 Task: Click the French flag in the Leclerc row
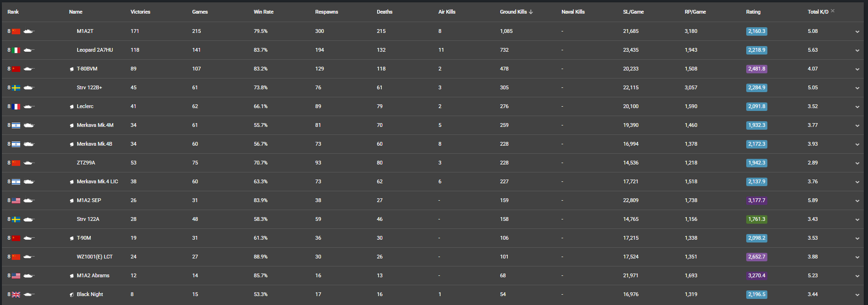[16, 107]
